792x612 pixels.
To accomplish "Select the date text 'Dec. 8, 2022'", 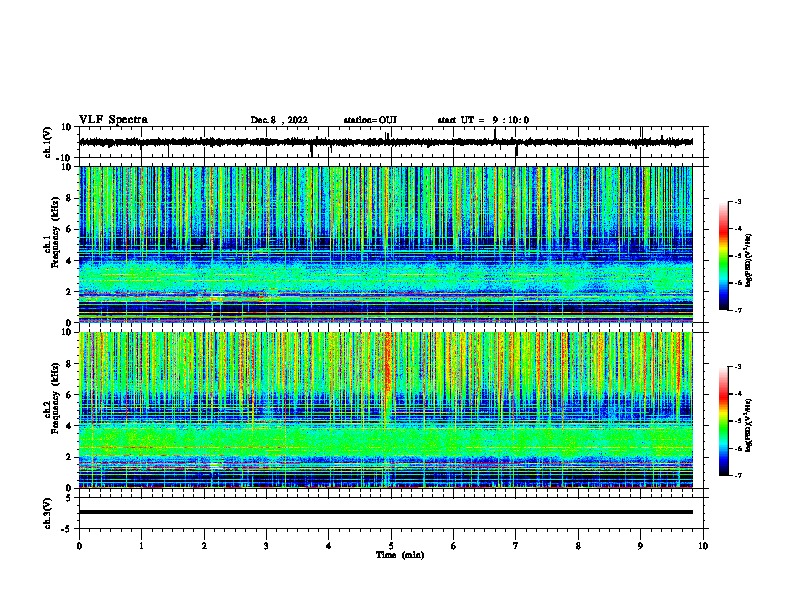I will click(x=279, y=120).
